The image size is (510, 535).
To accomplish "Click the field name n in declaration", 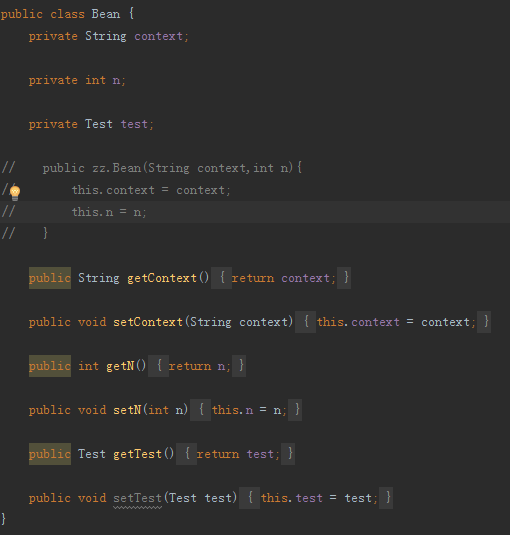I will click(116, 81).
